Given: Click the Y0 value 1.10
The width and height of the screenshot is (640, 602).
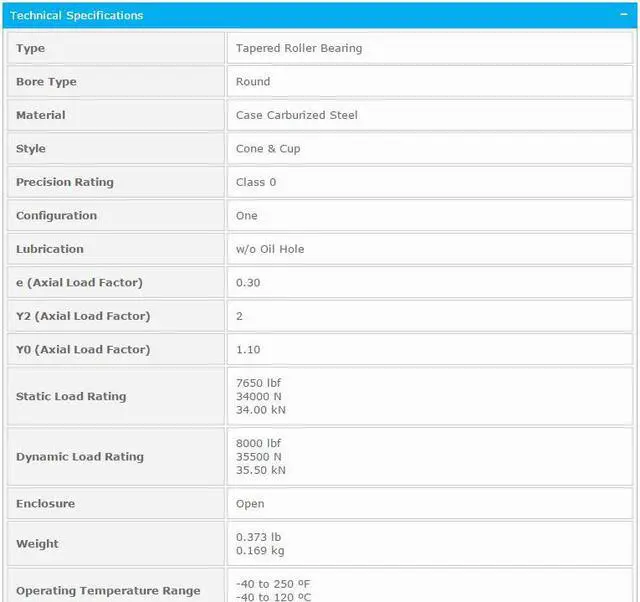Looking at the screenshot, I should tap(248, 350).
